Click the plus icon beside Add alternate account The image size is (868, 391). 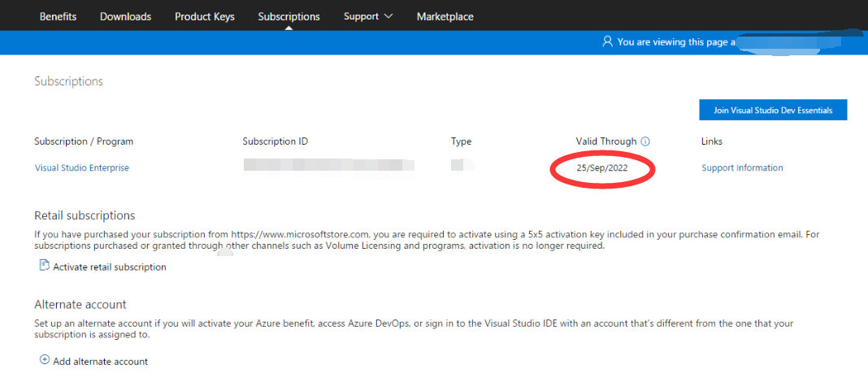point(45,360)
